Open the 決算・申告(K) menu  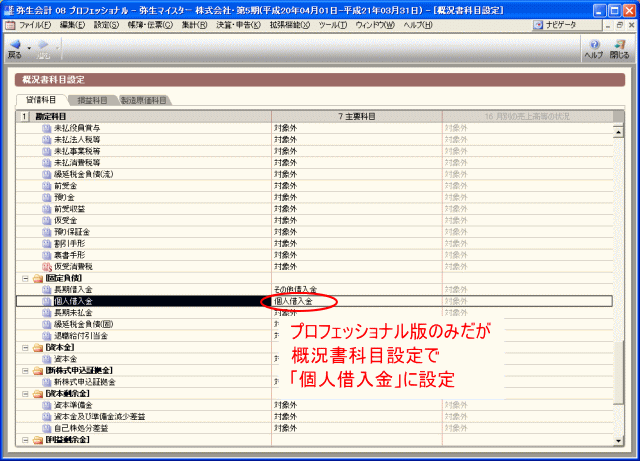[x=238, y=25]
